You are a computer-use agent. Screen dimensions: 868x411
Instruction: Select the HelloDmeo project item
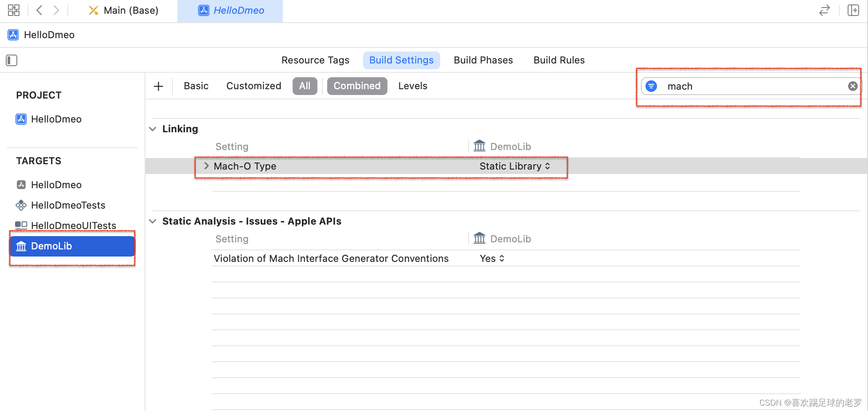click(49, 119)
